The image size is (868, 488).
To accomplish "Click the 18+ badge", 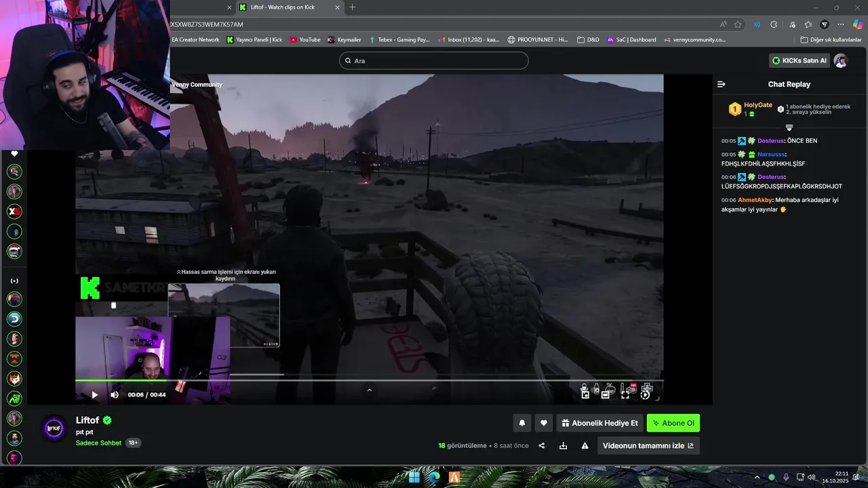I will [133, 443].
